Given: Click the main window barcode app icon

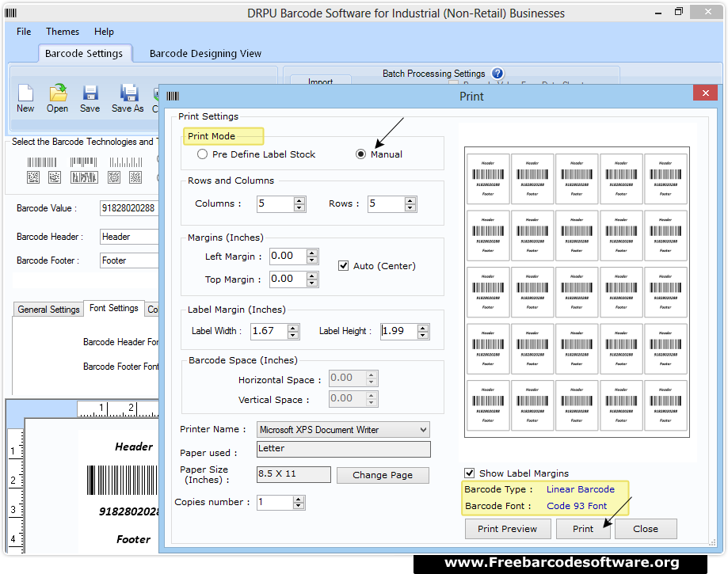Looking at the screenshot, I should tap(10, 13).
